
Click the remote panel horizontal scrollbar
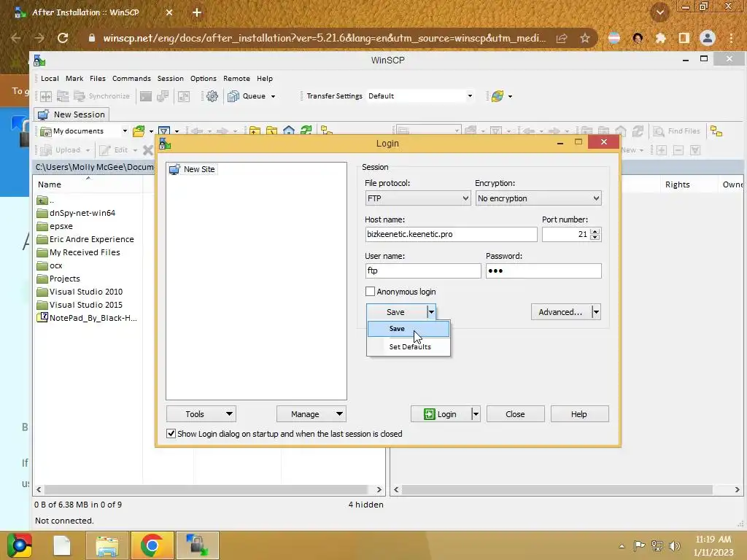tap(567, 489)
